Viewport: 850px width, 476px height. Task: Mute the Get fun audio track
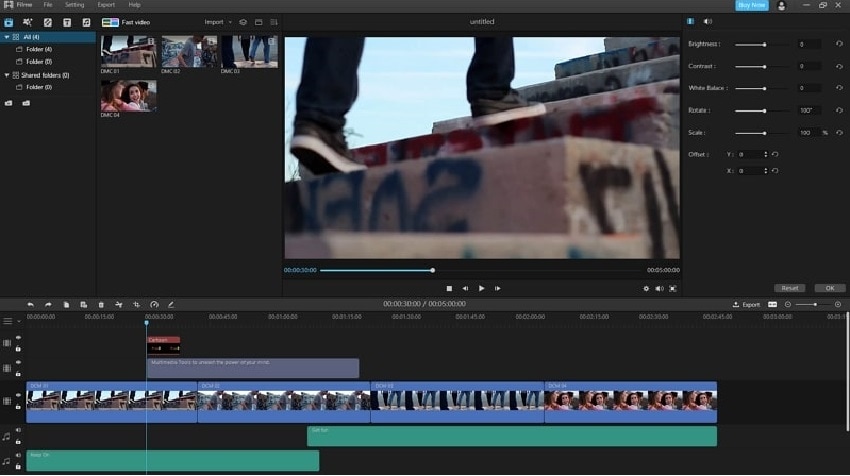pyautogui.click(x=18, y=430)
